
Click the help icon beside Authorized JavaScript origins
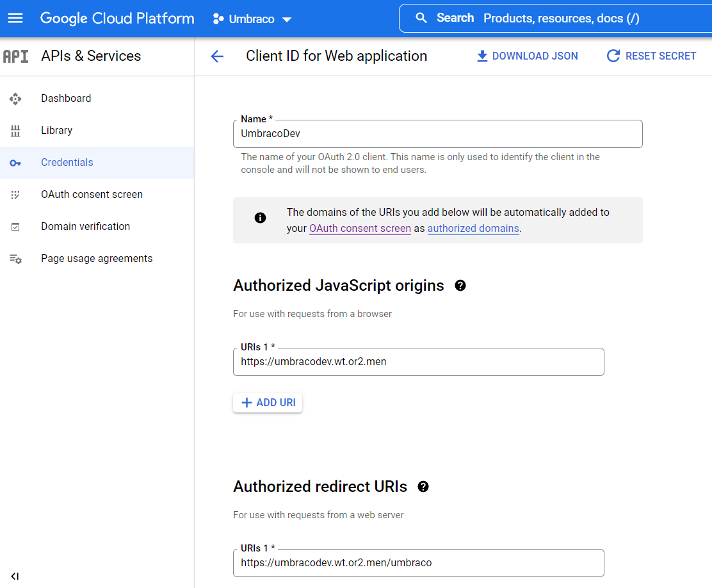pos(460,286)
